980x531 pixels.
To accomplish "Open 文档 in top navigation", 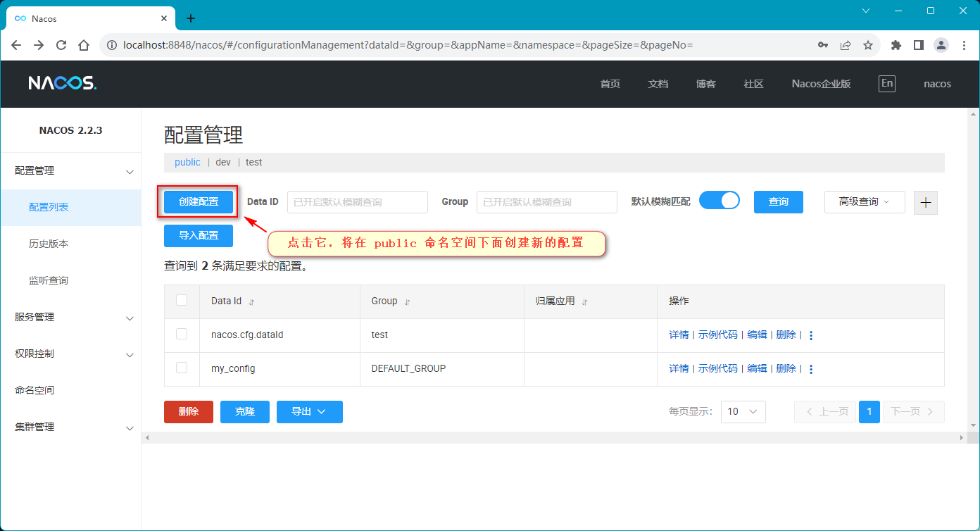I will pyautogui.click(x=658, y=83).
